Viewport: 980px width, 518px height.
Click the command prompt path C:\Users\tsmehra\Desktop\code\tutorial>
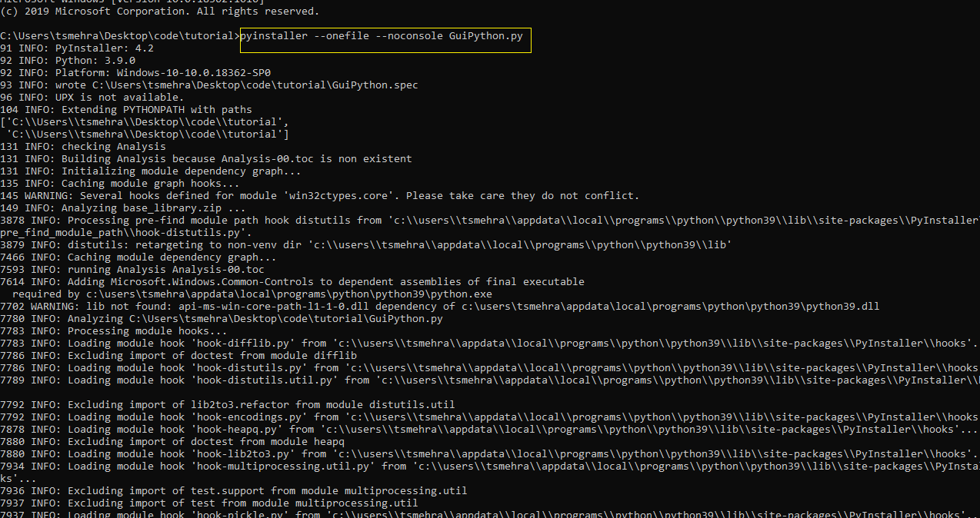point(119,36)
